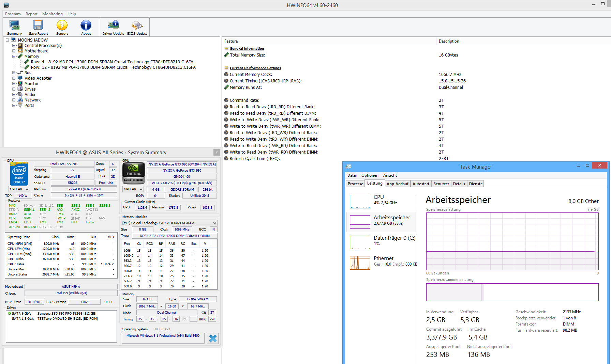
Task: Click the Network tree icon
Action: click(x=20, y=100)
